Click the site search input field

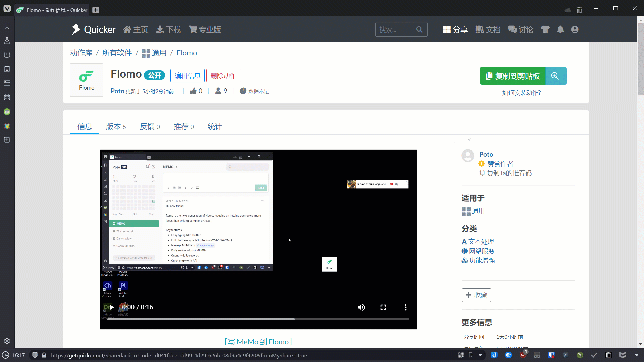396,29
